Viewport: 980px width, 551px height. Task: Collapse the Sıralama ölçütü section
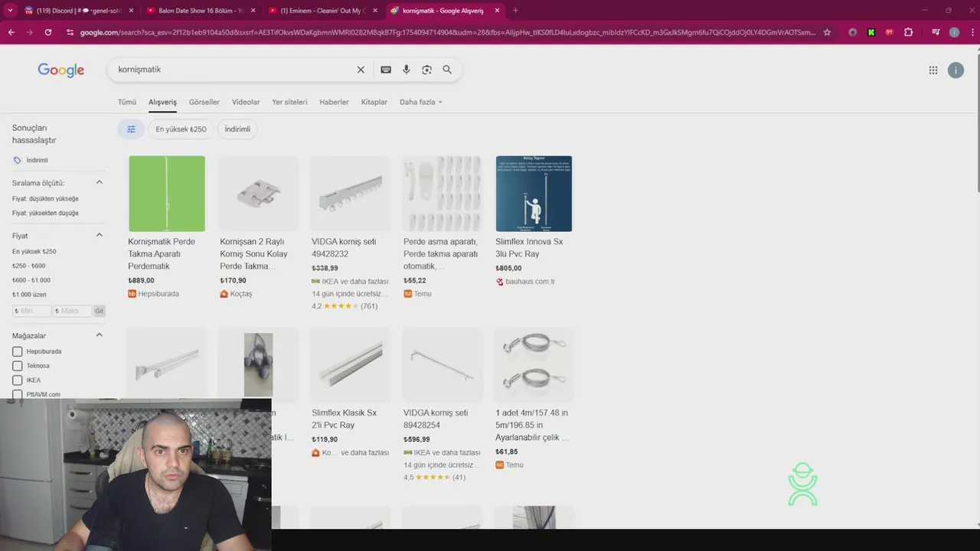pyautogui.click(x=99, y=182)
